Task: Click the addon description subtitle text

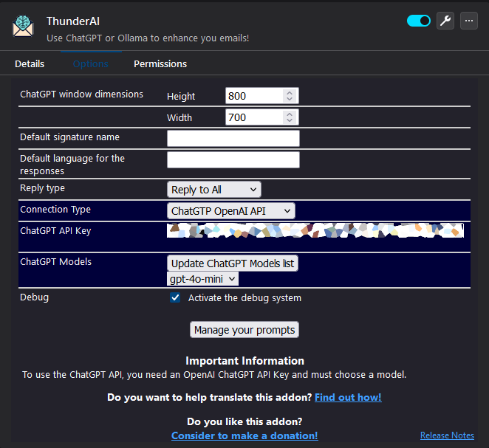Action: (x=148, y=38)
